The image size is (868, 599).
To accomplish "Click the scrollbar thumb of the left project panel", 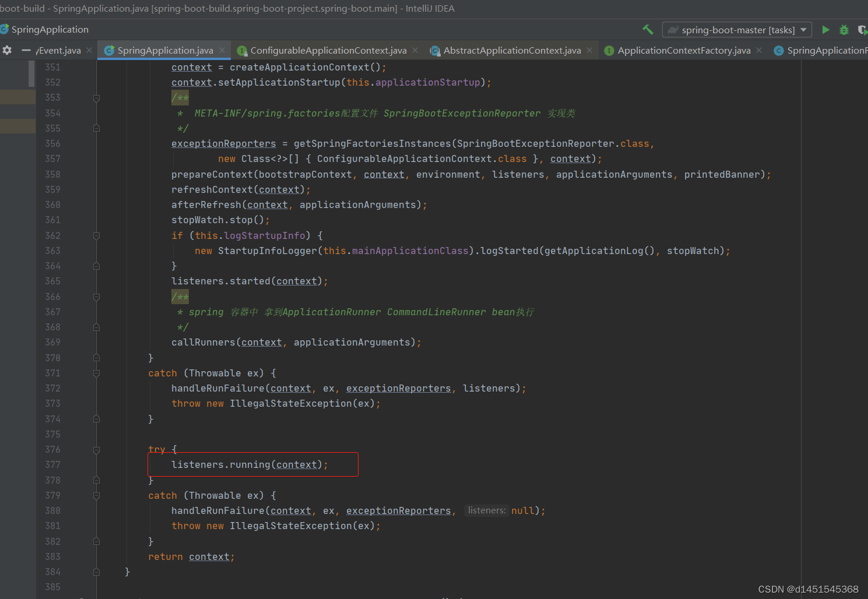I will point(31,73).
